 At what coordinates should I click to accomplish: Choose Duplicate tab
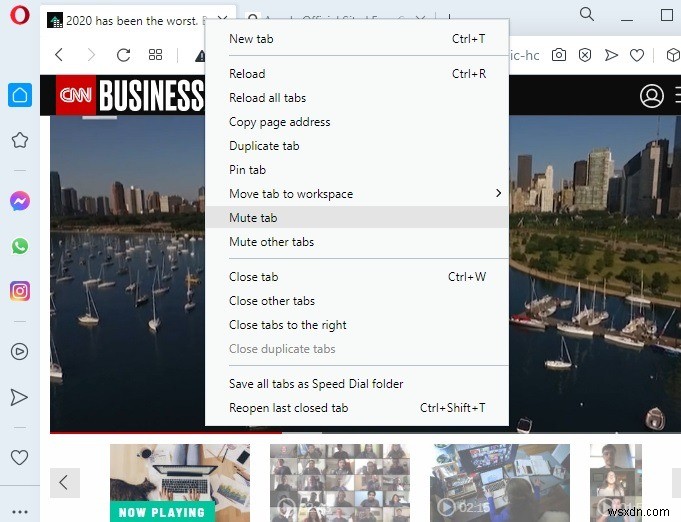(x=357, y=145)
